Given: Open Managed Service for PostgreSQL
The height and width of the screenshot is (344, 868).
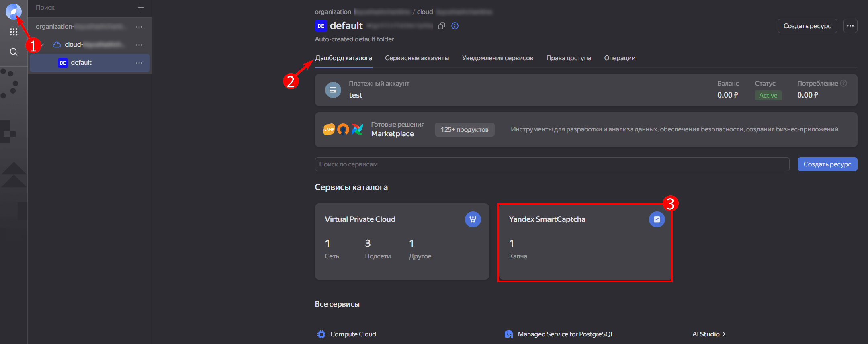Looking at the screenshot, I should coord(566,334).
